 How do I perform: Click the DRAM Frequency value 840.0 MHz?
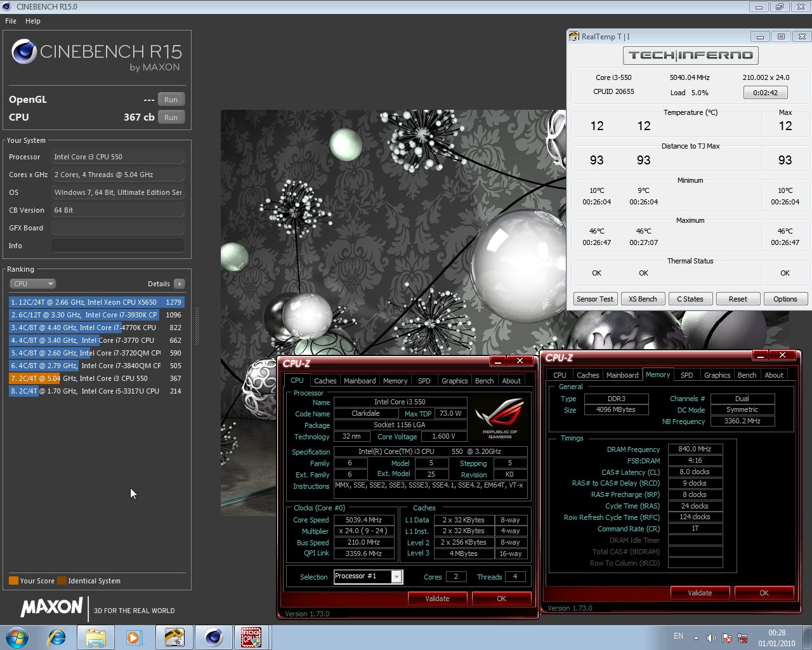695,449
